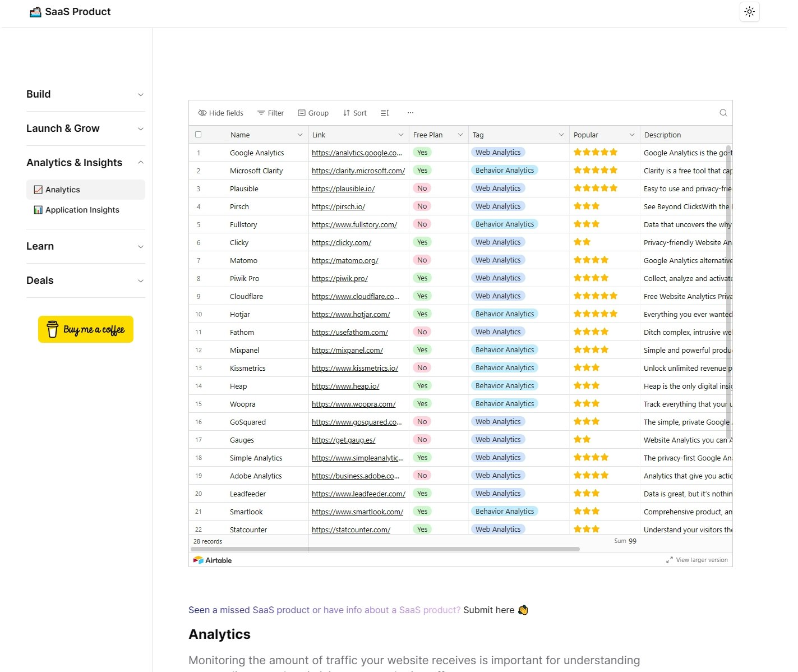Expand the Build sidebar section
This screenshot has height=672, width=798.
click(85, 94)
